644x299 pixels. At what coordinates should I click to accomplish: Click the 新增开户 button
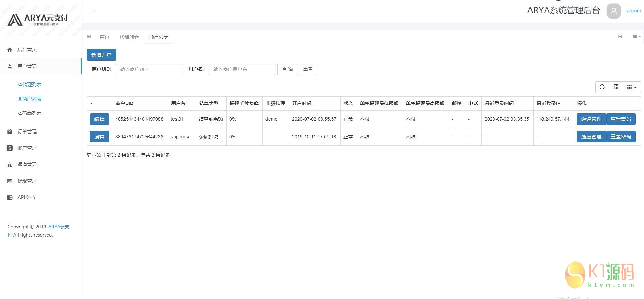click(102, 55)
